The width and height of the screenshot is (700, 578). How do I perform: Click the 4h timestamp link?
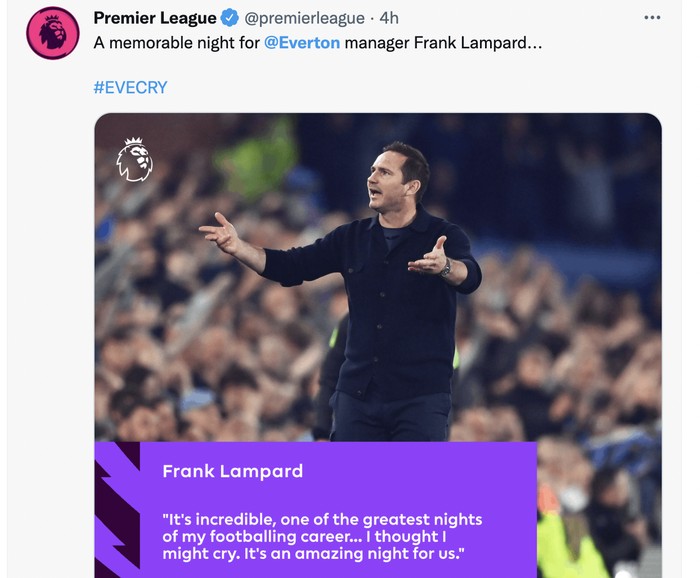(389, 18)
